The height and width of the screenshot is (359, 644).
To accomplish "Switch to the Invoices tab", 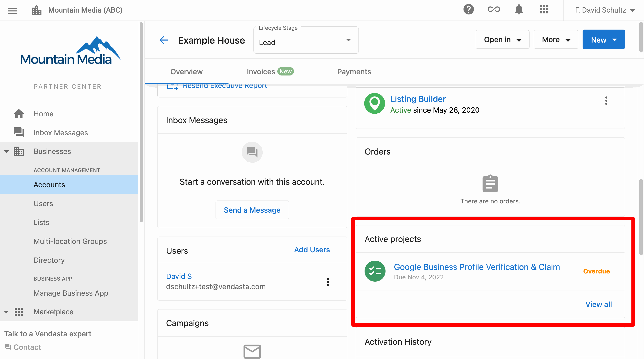I will coord(270,72).
